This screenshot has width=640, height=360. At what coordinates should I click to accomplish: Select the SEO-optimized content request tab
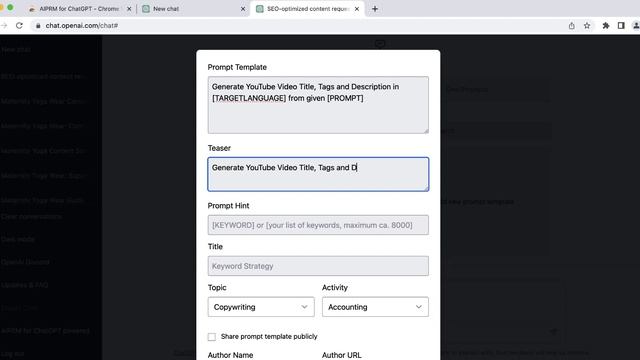click(307, 9)
